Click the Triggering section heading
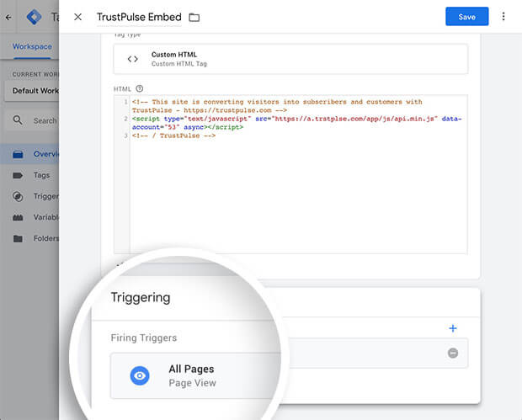 pos(140,297)
